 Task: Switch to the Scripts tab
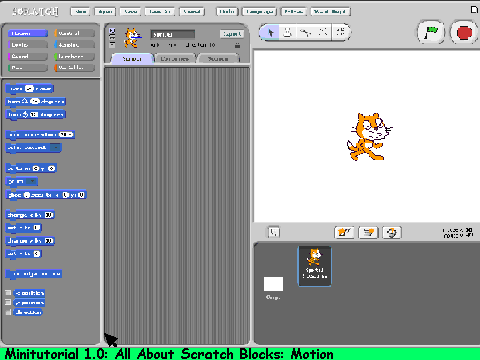[132, 59]
